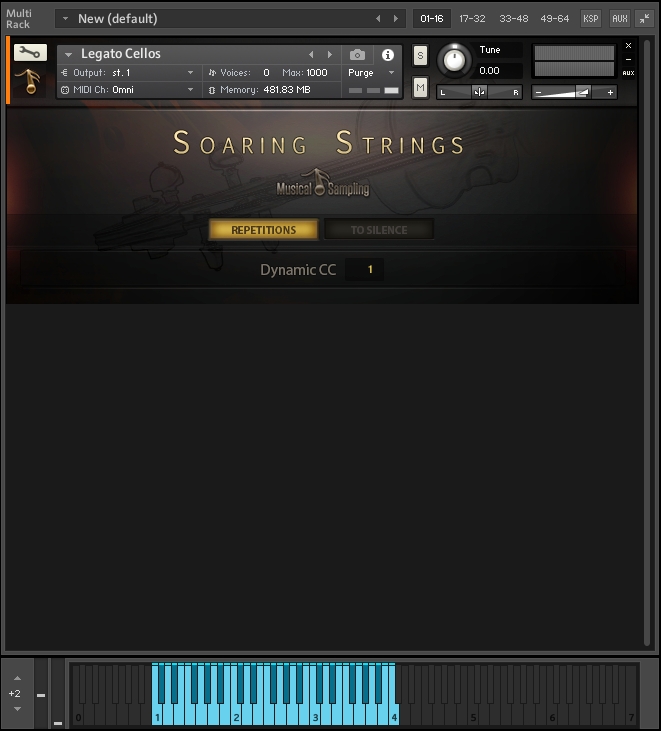
Task: Click the Tune value 0.00 field
Action: pyautogui.click(x=498, y=71)
